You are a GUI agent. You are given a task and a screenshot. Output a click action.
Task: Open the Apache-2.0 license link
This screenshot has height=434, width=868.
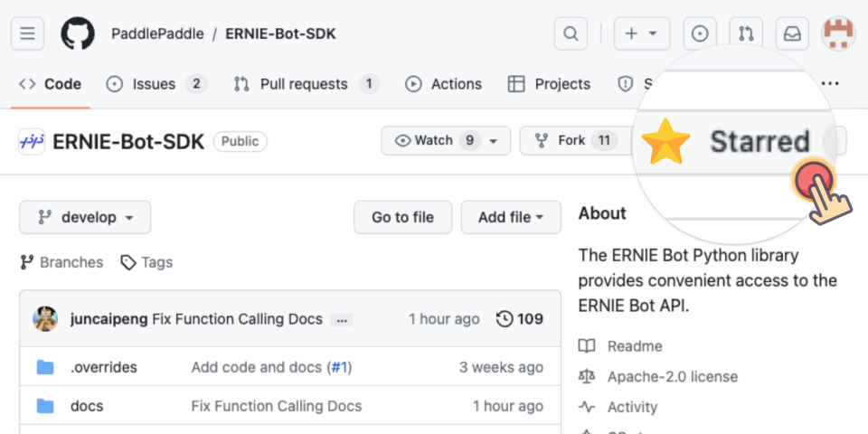pos(672,377)
